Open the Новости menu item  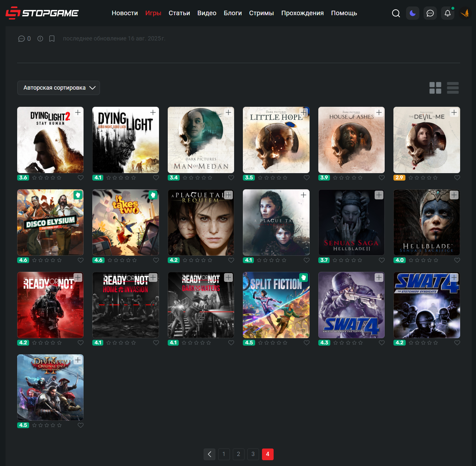[125, 13]
